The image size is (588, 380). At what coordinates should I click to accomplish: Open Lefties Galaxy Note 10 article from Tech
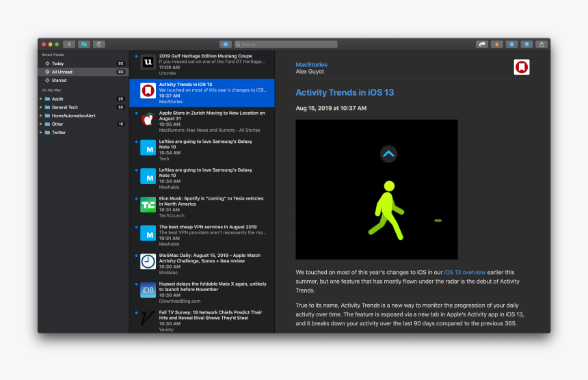(202, 150)
